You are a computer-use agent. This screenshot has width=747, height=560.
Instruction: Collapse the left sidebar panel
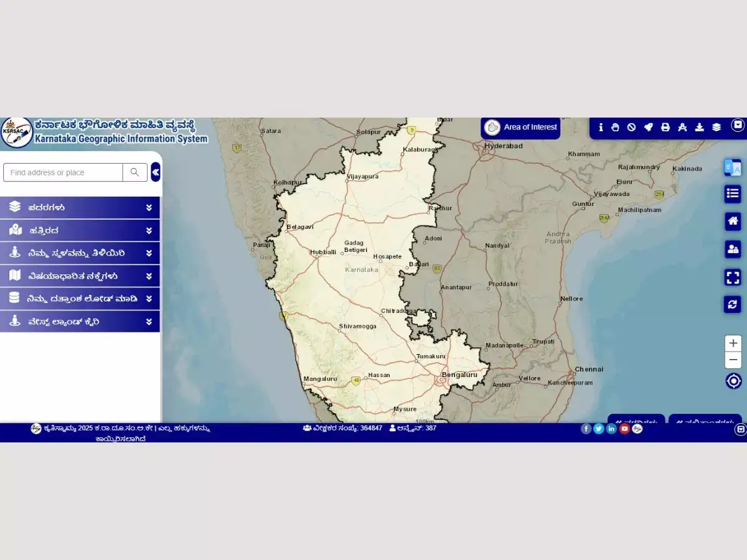(x=156, y=172)
